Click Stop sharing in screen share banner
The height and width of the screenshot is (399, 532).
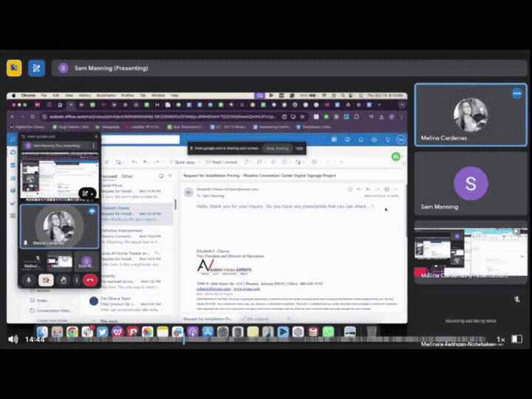click(277, 149)
